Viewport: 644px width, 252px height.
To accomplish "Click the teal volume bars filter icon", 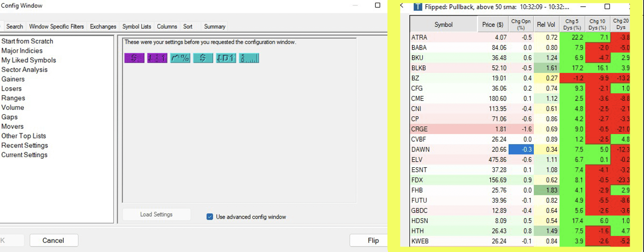I will tap(249, 58).
